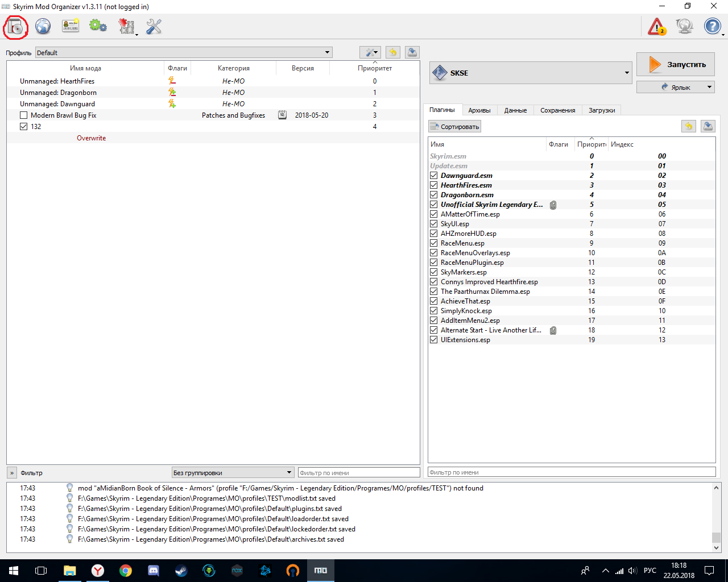The image size is (728, 582).
Task: Click the warning problems triangle icon
Action: (x=657, y=26)
